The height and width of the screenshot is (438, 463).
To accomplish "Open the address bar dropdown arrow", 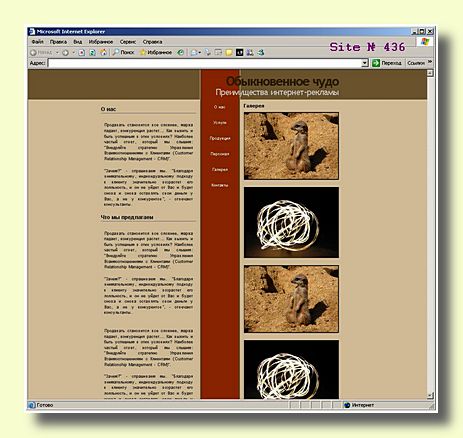I will pyautogui.click(x=365, y=63).
